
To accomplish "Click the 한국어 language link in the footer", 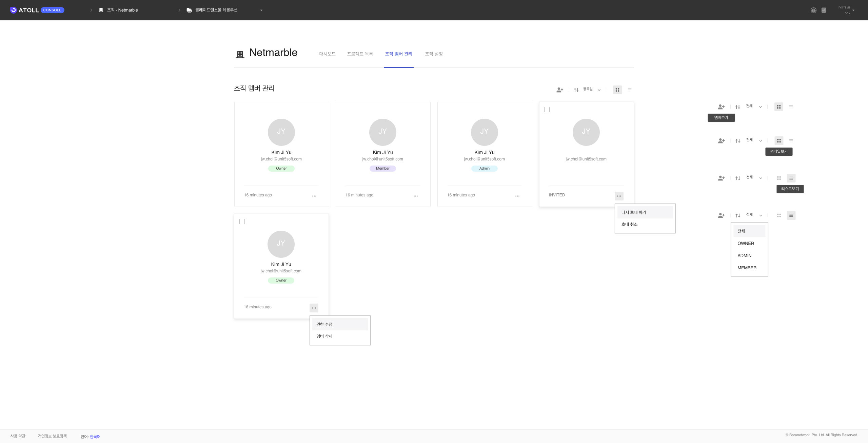I will point(95,437).
